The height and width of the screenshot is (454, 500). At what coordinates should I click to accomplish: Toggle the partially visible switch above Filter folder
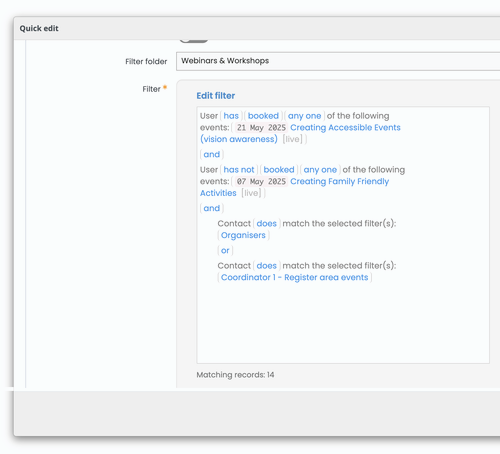pyautogui.click(x=194, y=40)
